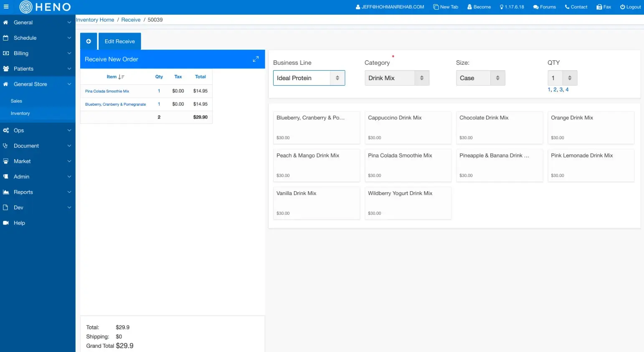Expand the Receive New Order panel
Screen dimensions: 644x352
[256, 59]
